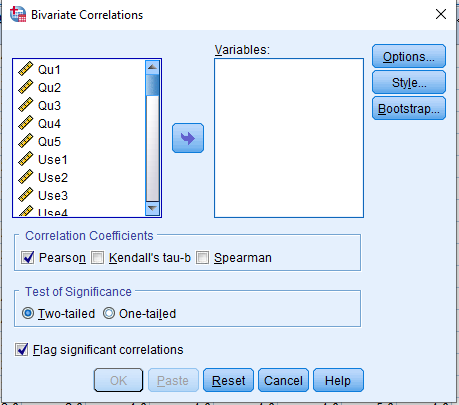The width and height of the screenshot is (459, 405).
Task: Open the Bootstrap settings
Action: pos(409,108)
